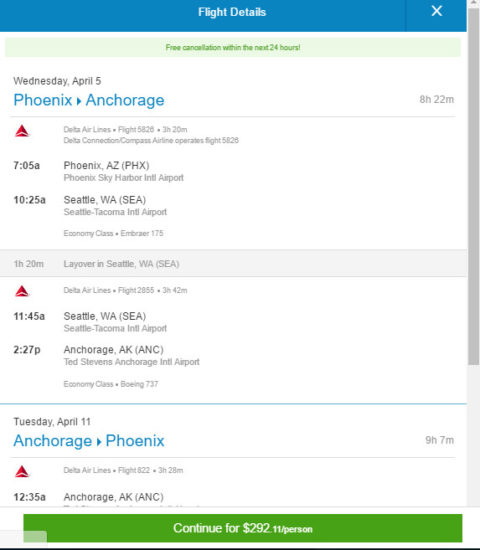The height and width of the screenshot is (550, 480).
Task: Click the Wednesday, April 5 date label
Action: click(57, 81)
